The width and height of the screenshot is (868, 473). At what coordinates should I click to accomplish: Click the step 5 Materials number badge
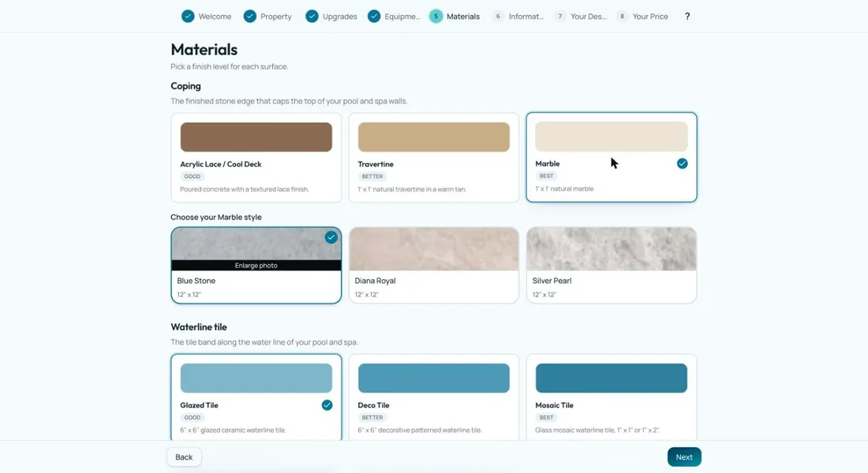pos(436,16)
